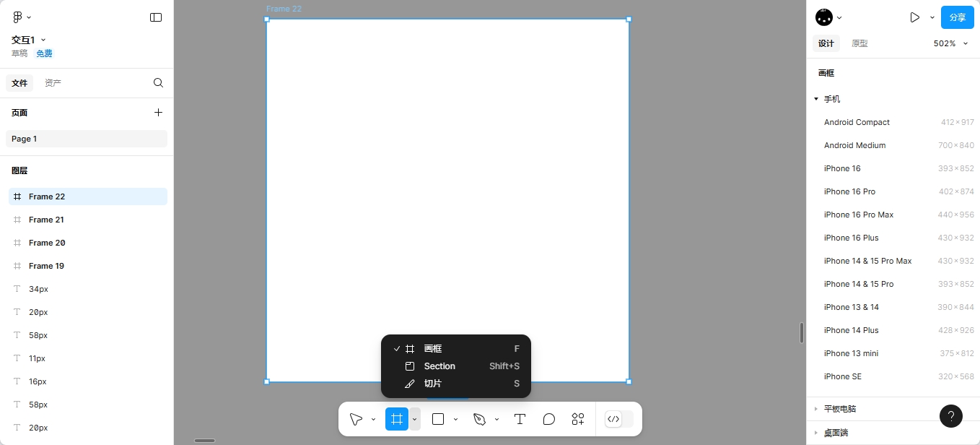Select the Frame 20 layer
The width and height of the screenshot is (980, 445).
pyautogui.click(x=47, y=243)
